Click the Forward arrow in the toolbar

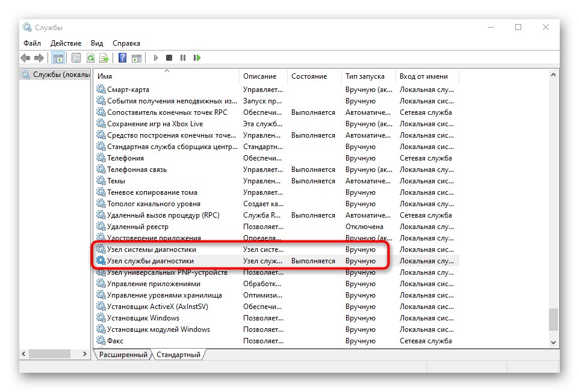pyautogui.click(x=39, y=58)
